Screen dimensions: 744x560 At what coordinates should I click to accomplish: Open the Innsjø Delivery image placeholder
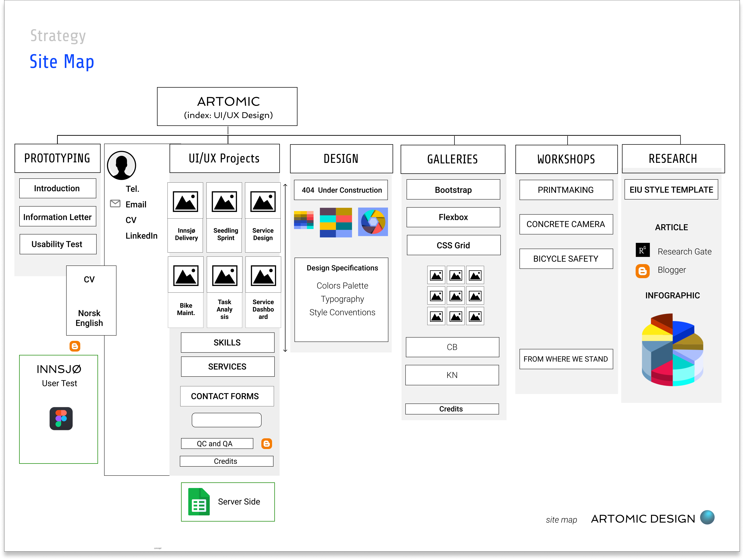(185, 201)
